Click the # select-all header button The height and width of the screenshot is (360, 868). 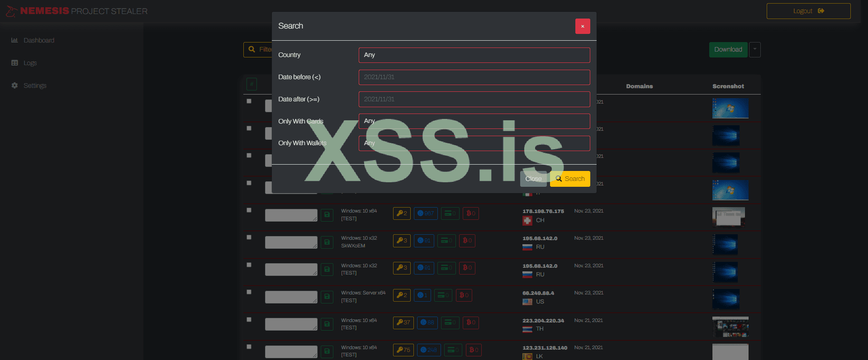coord(251,84)
